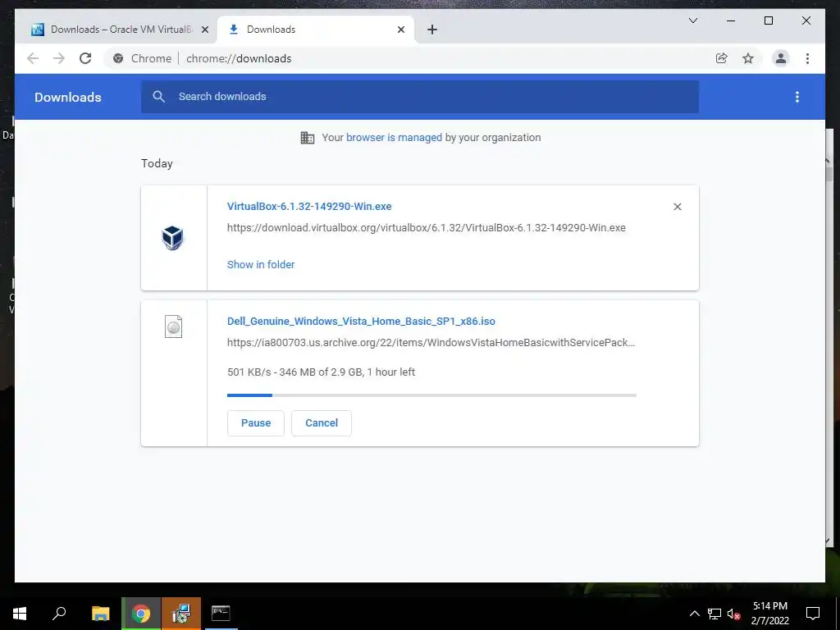Click the ISO disc file icon
This screenshot has width=840, height=630.
[173, 326]
